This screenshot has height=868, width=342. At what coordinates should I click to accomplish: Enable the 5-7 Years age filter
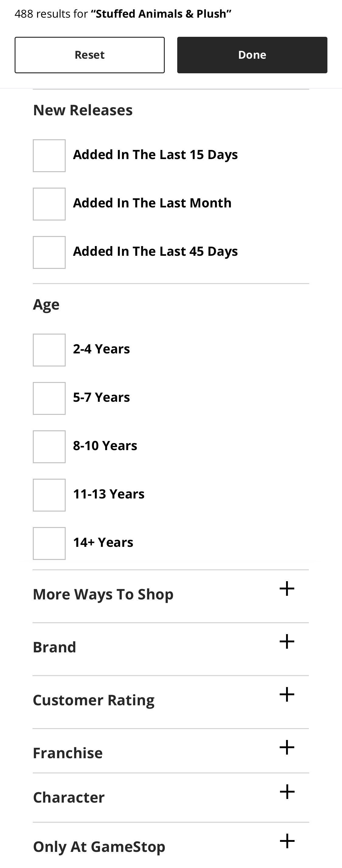point(49,398)
